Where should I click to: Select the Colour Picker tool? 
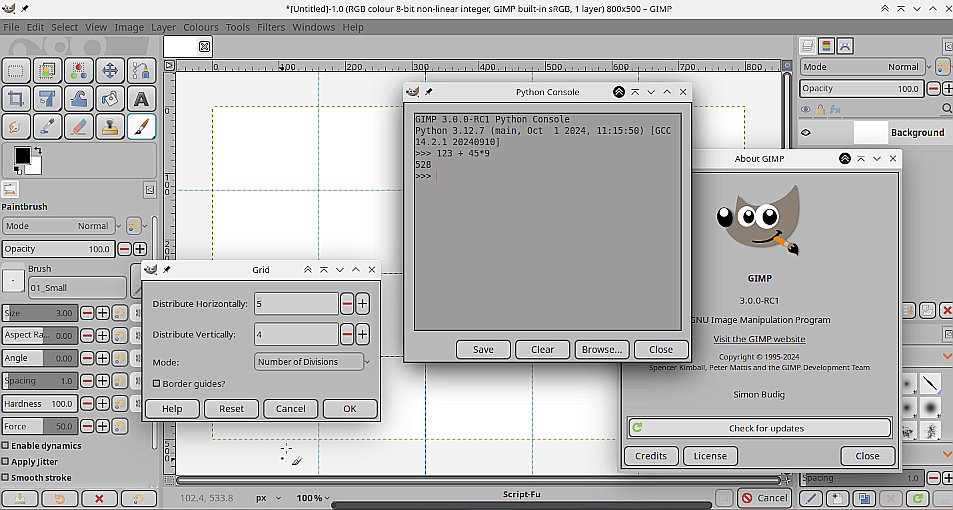click(x=47, y=126)
